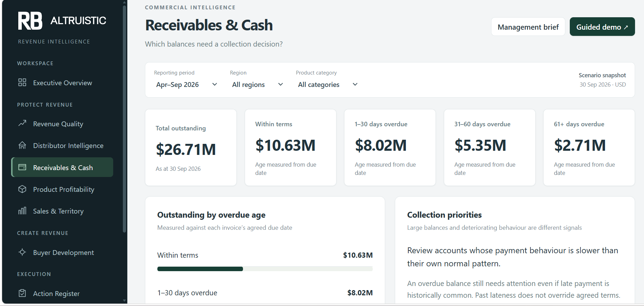The height and width of the screenshot is (306, 644).
Task: Click the Outstanding by overdue age heading
Action: 211,215
